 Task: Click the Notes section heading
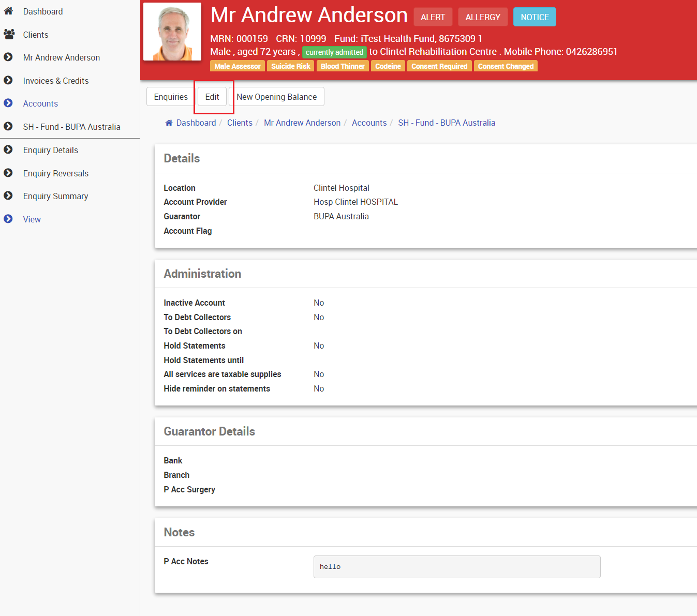179,532
